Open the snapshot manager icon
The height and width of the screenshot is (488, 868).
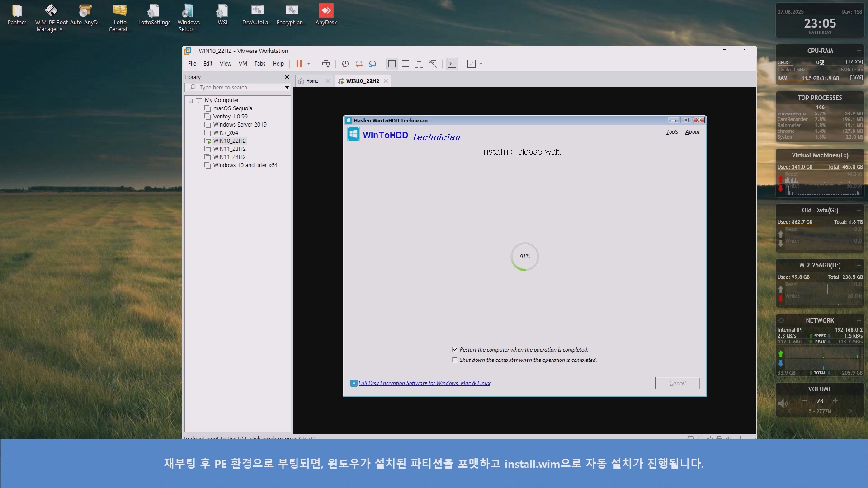[x=373, y=64]
